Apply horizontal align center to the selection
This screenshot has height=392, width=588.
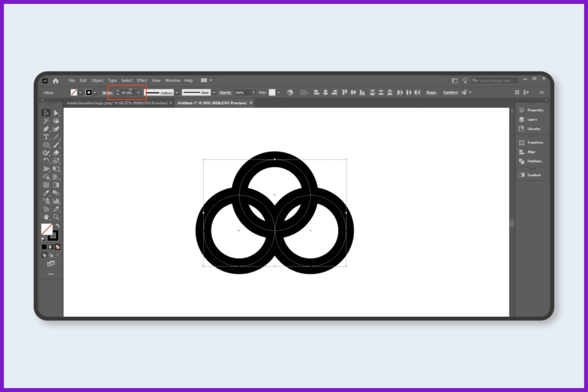pyautogui.click(x=325, y=92)
